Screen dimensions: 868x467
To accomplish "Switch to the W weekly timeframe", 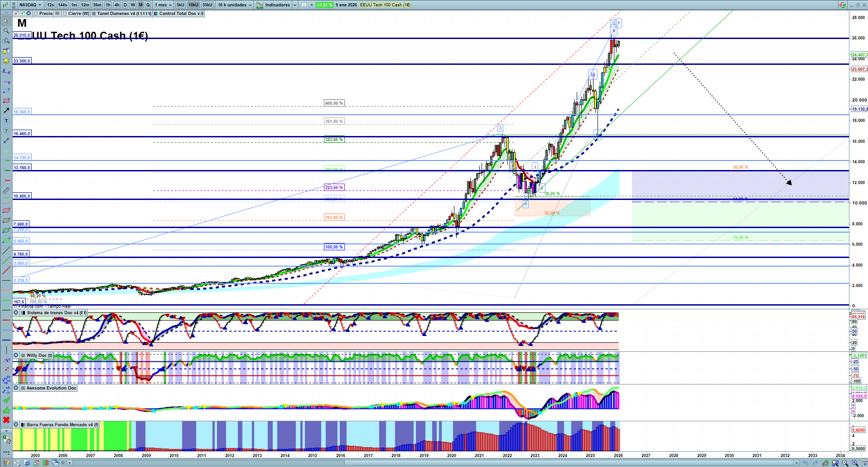I will (133, 5).
